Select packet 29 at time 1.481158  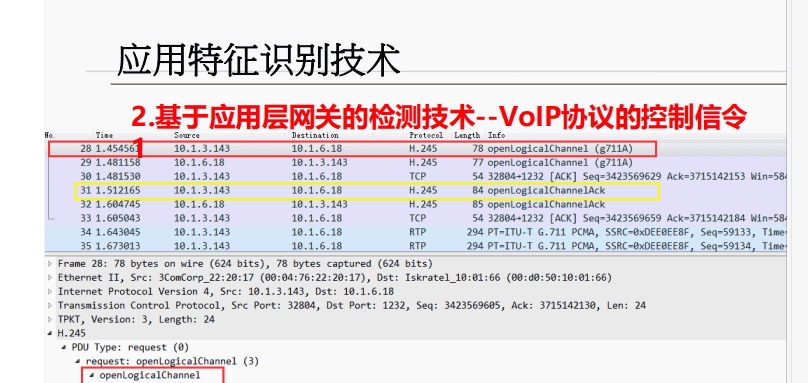coord(415,162)
